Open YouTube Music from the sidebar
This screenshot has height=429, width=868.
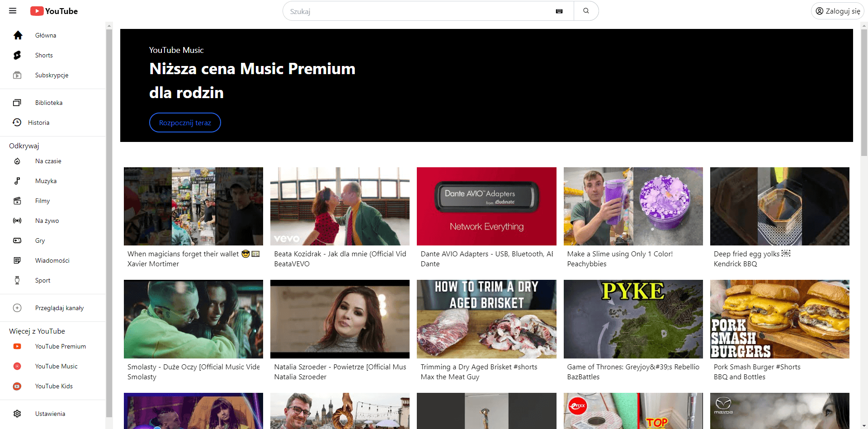click(x=56, y=366)
